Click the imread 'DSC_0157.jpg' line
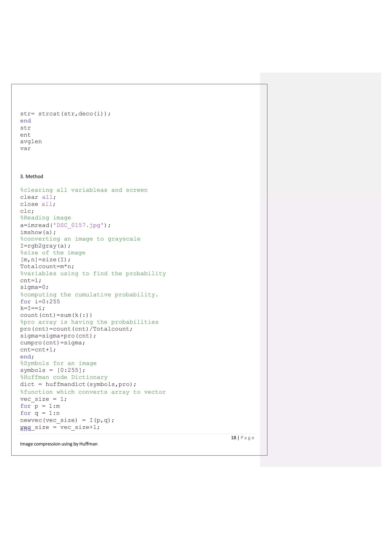The height and width of the screenshot is (540, 392). [x=65, y=225]
